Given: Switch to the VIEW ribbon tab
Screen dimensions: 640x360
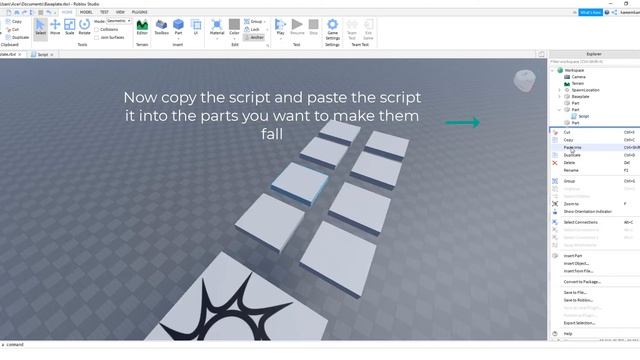Looking at the screenshot, I should (x=120, y=12).
